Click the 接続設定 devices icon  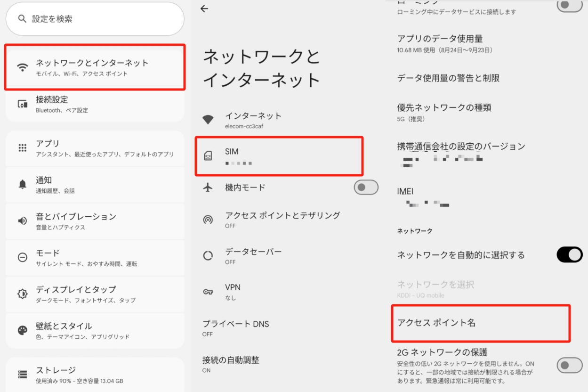point(22,104)
